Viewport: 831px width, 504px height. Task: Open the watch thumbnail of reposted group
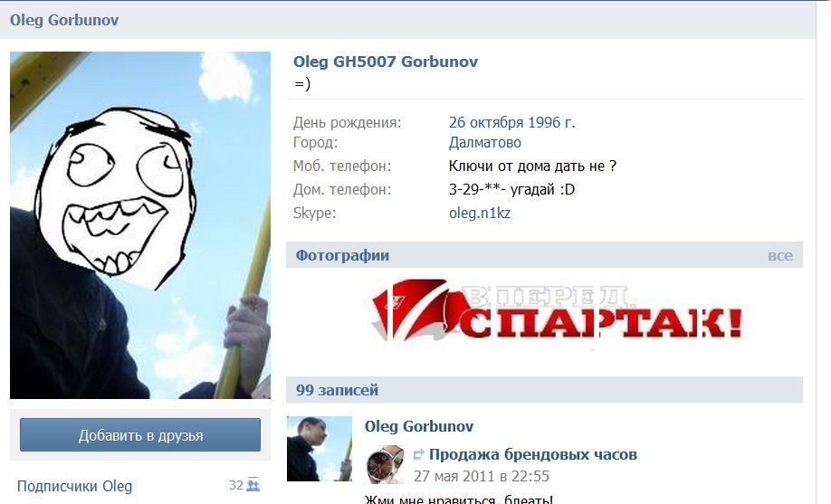click(386, 463)
